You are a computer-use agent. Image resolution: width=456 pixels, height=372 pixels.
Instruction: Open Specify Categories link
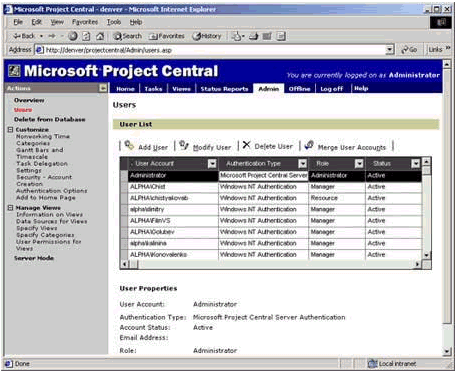[45, 235]
